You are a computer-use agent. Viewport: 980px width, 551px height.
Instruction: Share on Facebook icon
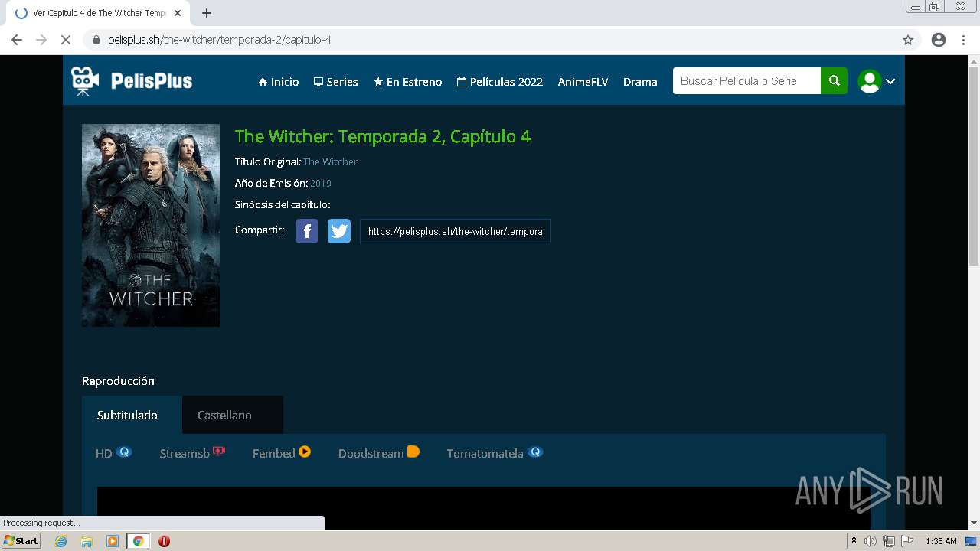307,231
